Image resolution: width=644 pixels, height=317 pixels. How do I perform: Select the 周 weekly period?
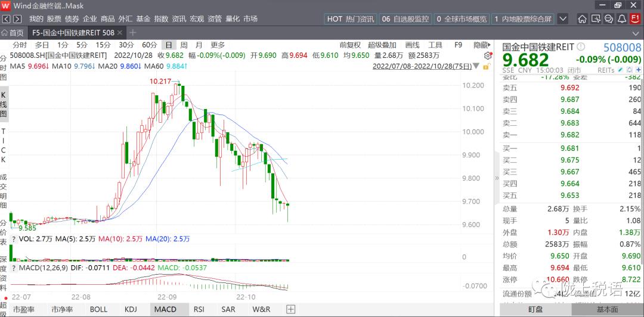click(x=184, y=45)
